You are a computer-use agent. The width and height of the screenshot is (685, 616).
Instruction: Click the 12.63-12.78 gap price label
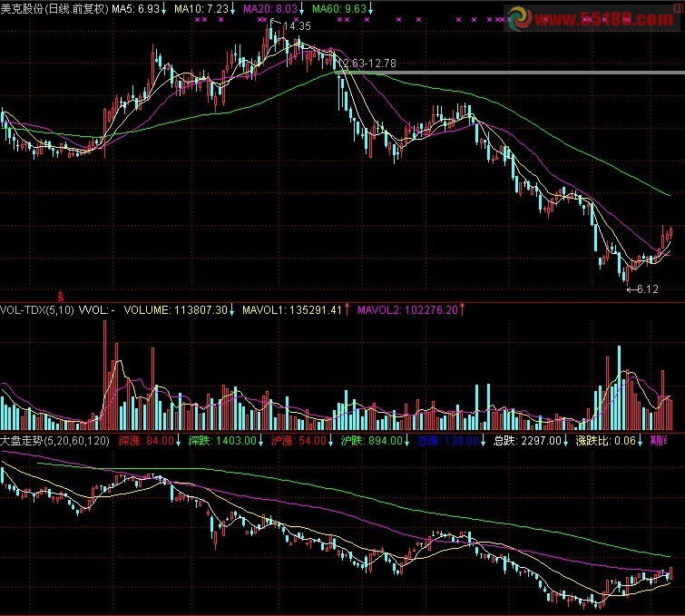click(367, 64)
